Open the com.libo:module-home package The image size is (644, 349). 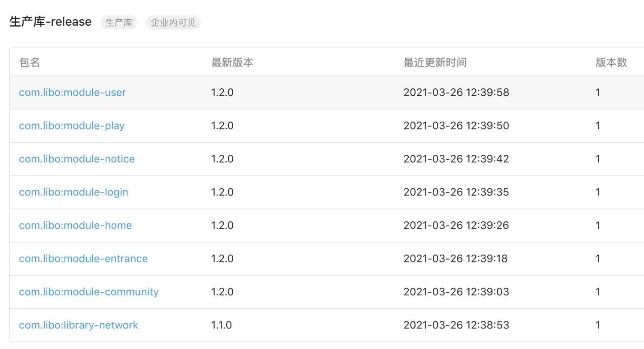(75, 225)
